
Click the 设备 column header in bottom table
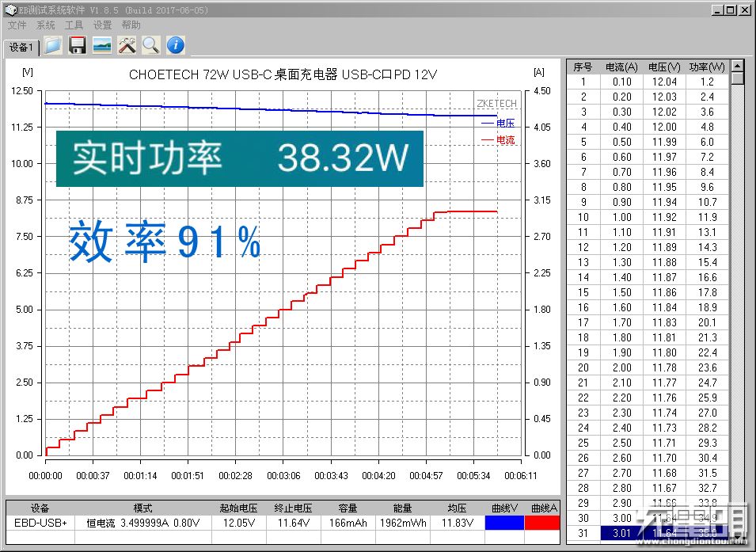pyautogui.click(x=40, y=508)
